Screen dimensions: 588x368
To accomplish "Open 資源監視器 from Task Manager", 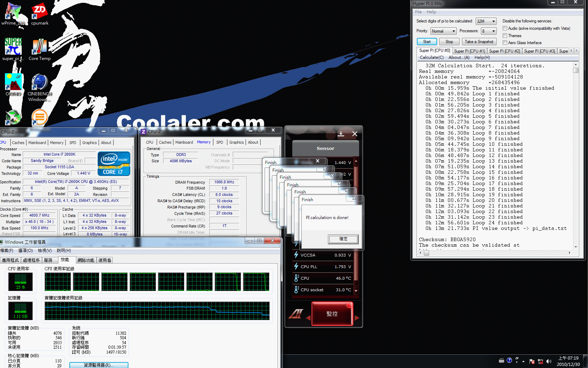I will 99,365.
